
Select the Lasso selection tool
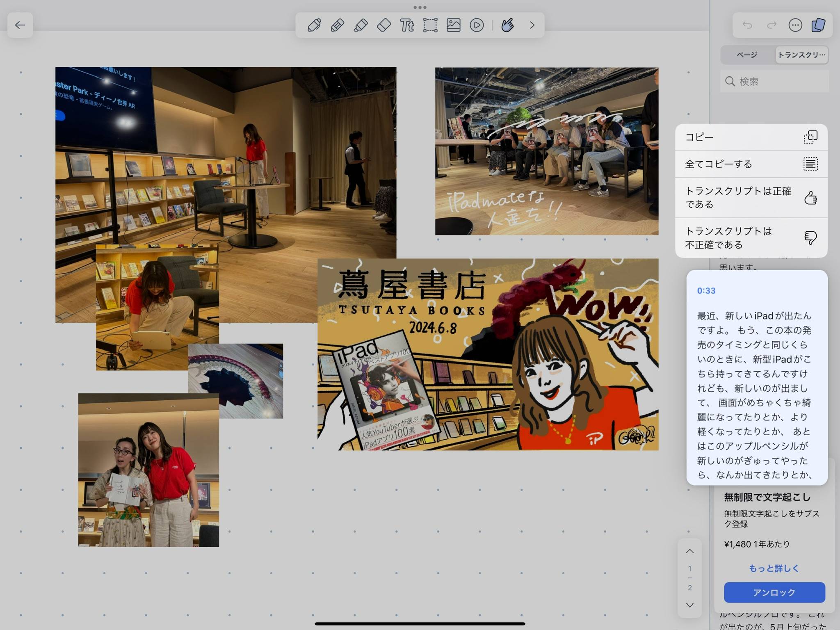click(x=430, y=25)
